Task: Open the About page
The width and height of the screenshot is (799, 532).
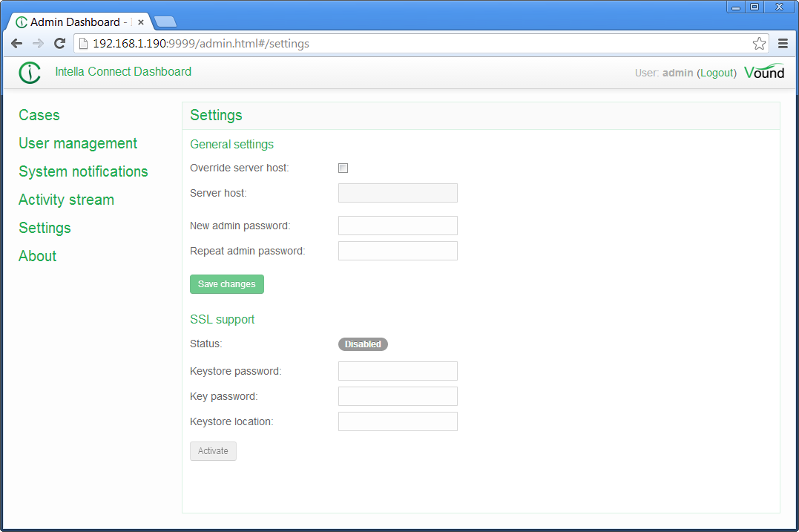Action: [37, 256]
